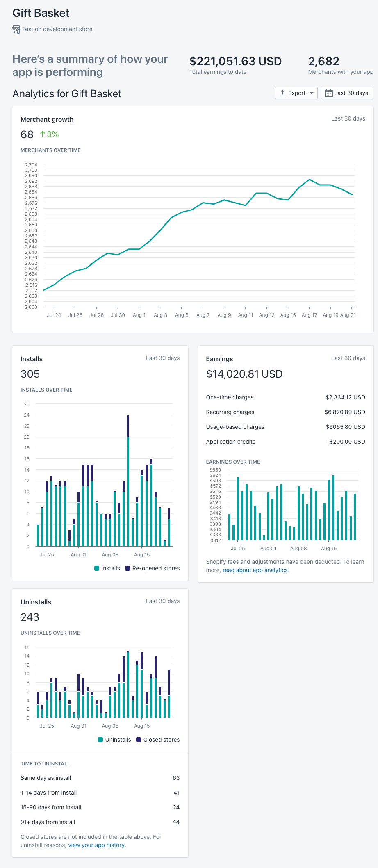378x868 pixels.
Task: Click the 91+ days from install row
Action: (100, 822)
